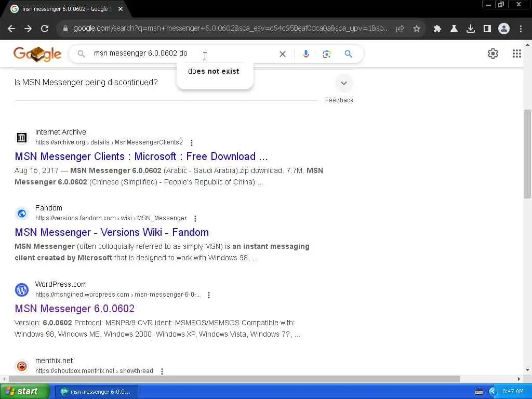532x399 pixels.
Task: Click the msngined.wordpress.com URL breadcrumb
Action: [x=118, y=295]
